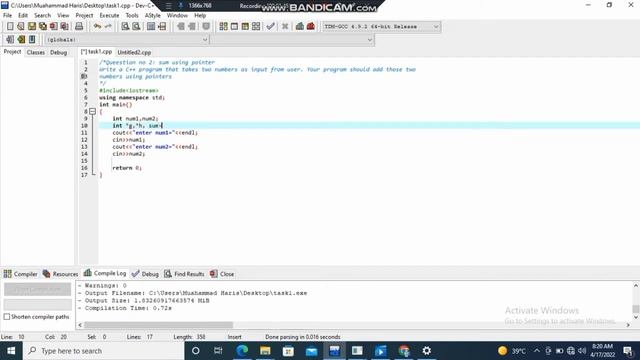Enable Shorten compiler paths checkbox
The height and width of the screenshot is (360, 640).
point(7,317)
